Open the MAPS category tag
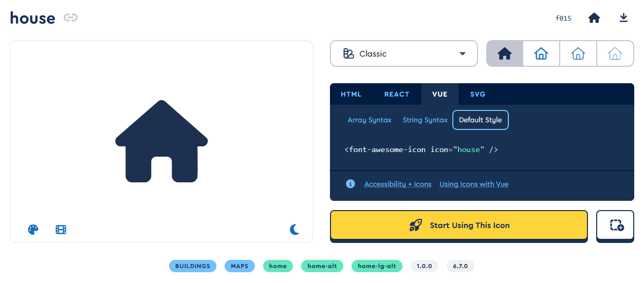Viewport: 644px width, 283px height. click(240, 266)
